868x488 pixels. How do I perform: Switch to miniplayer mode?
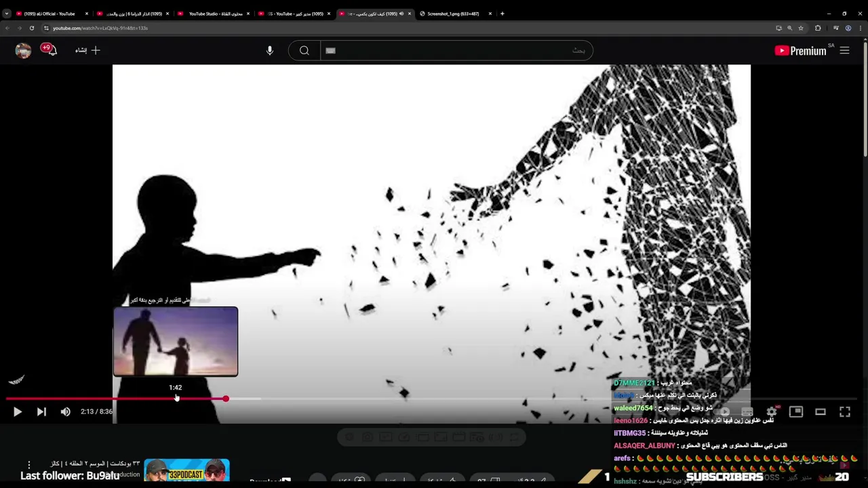(796, 411)
